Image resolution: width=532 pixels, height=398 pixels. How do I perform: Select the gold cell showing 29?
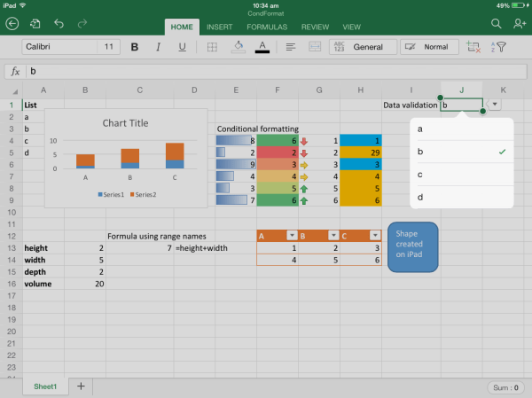361,152
